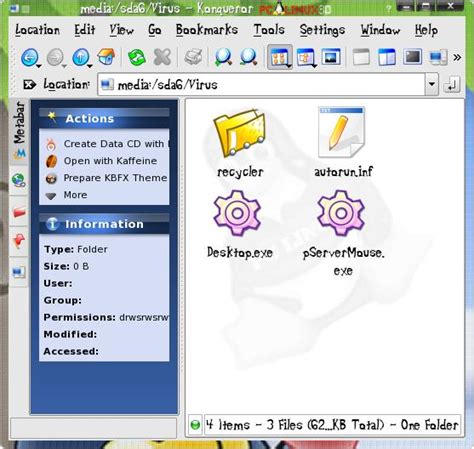Screen dimensions: 474x449
Task: Open the Tools menu
Action: tap(269, 30)
